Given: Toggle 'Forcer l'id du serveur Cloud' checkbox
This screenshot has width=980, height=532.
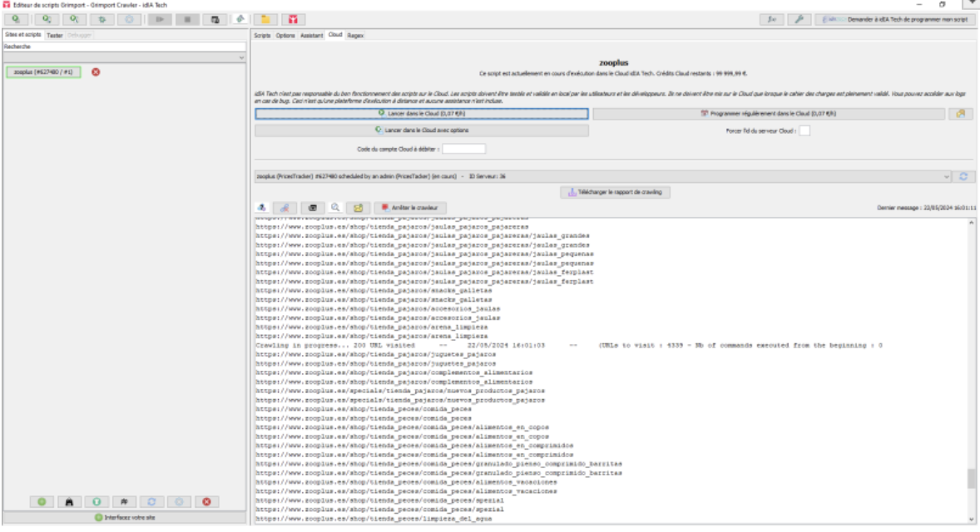Looking at the screenshot, I should [x=804, y=131].
